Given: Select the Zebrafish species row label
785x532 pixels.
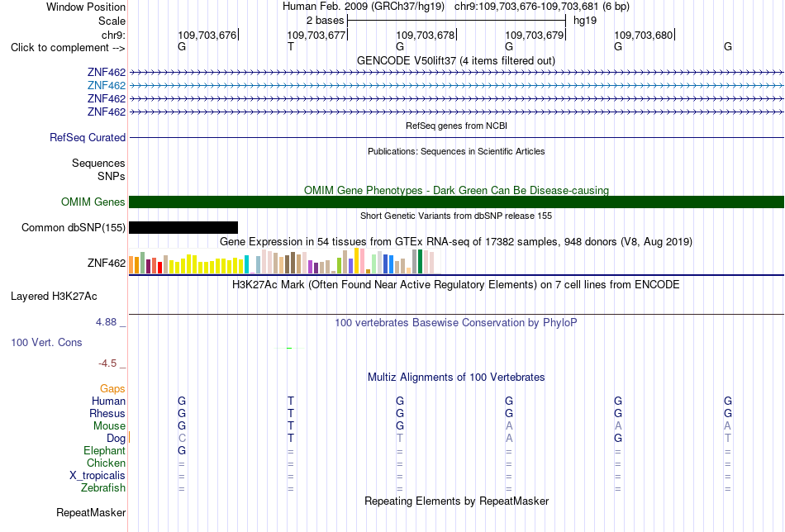Looking at the screenshot, I should 103,487.
